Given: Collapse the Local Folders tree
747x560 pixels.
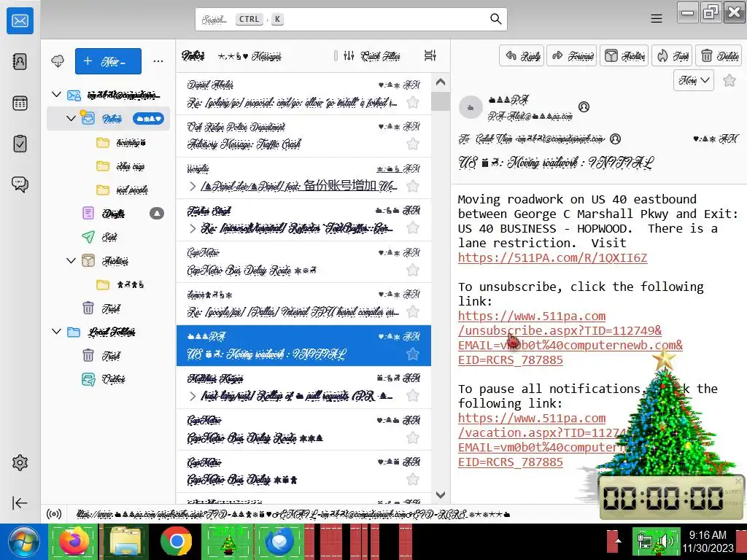Looking at the screenshot, I should tap(56, 332).
